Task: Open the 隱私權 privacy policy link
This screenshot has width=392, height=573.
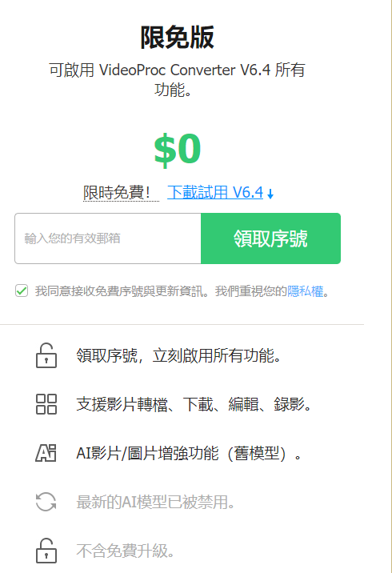Action: pyautogui.click(x=306, y=291)
